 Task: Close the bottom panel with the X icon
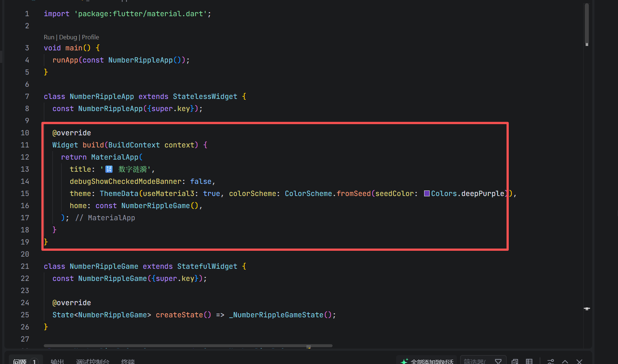pos(579,361)
